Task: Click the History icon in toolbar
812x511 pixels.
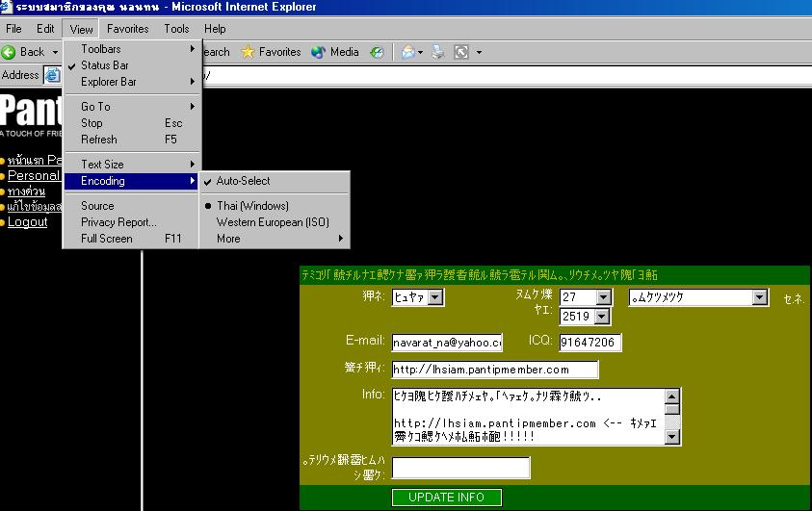Action: tap(377, 52)
